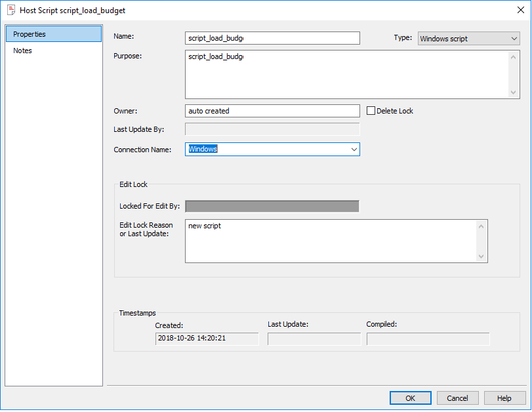Click the Delete Lock label text
The height and width of the screenshot is (412, 532).
(x=395, y=111)
